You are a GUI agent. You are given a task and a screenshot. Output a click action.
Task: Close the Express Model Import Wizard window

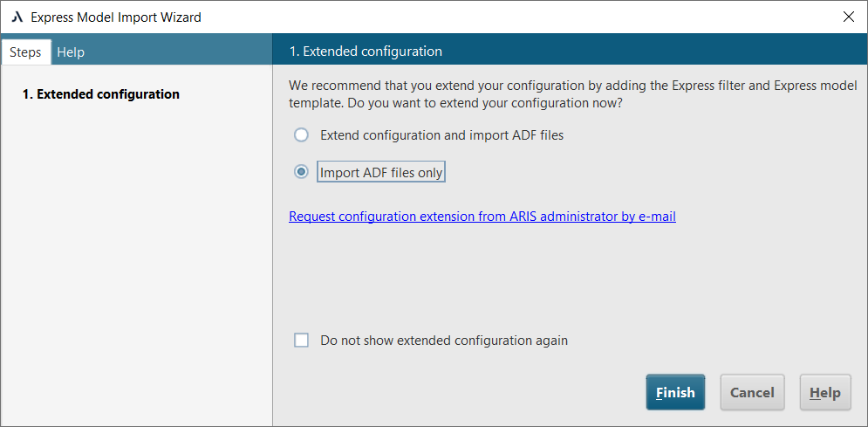tap(848, 17)
